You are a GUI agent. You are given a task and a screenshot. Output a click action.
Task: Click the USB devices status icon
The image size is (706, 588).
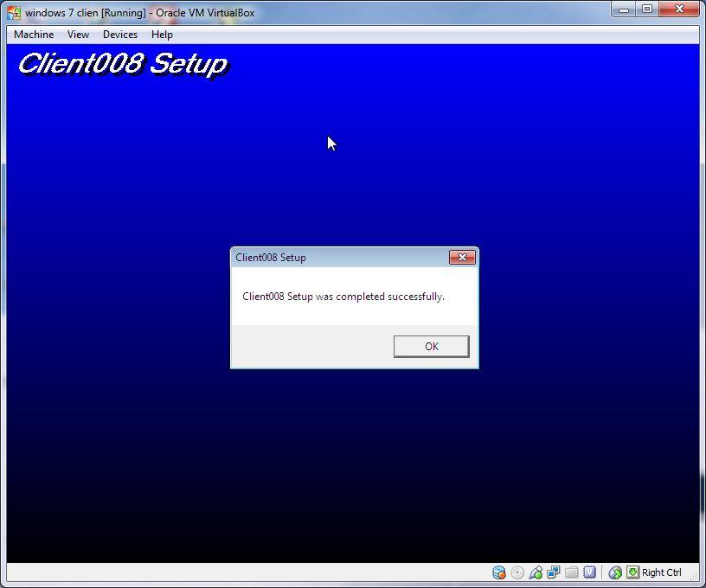[536, 572]
